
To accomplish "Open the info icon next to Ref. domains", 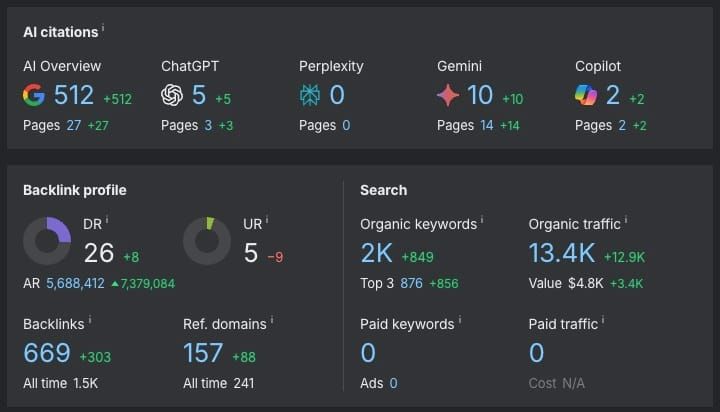I will point(274,321).
